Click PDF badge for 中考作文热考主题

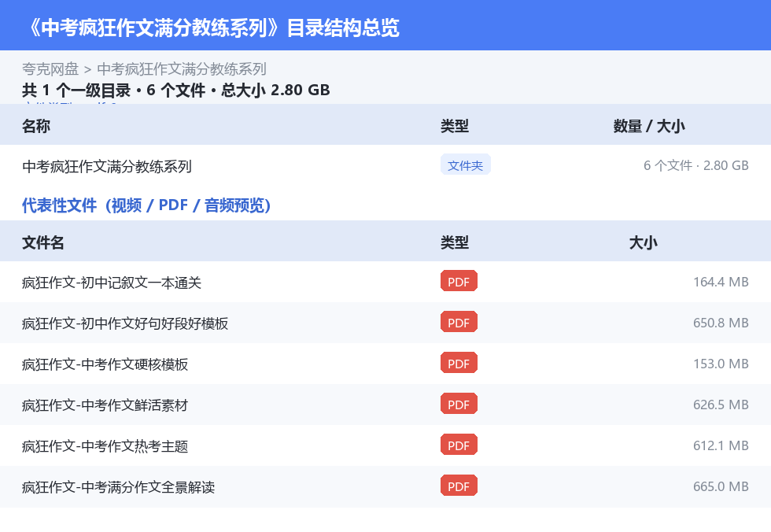[459, 445]
